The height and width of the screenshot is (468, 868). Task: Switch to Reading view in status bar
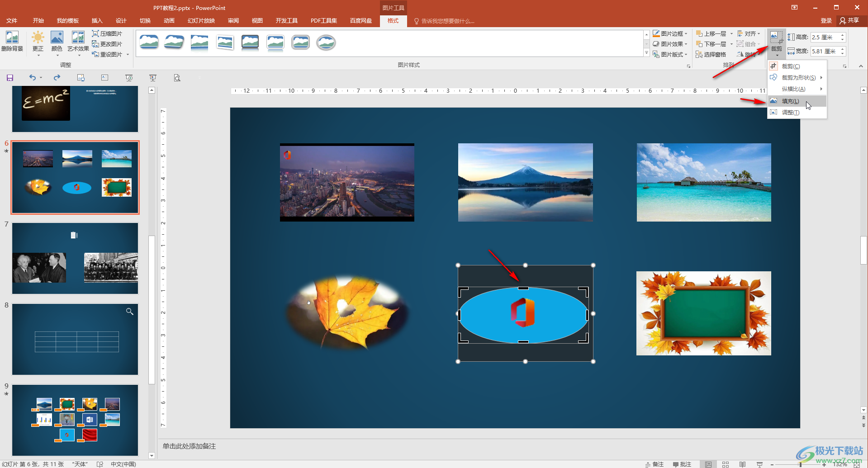[x=743, y=464]
